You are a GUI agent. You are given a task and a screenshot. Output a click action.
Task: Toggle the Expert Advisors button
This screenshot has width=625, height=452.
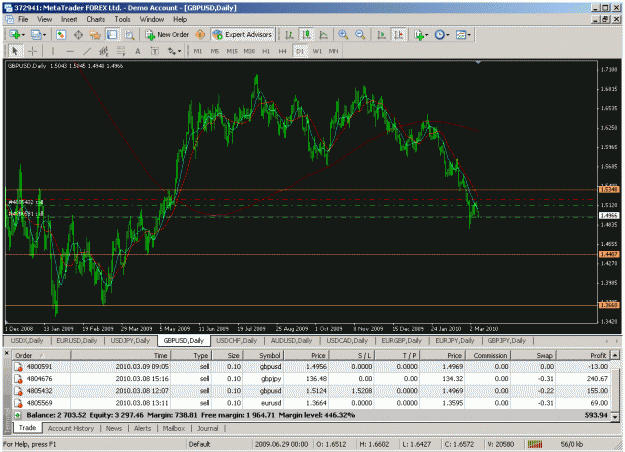point(243,35)
